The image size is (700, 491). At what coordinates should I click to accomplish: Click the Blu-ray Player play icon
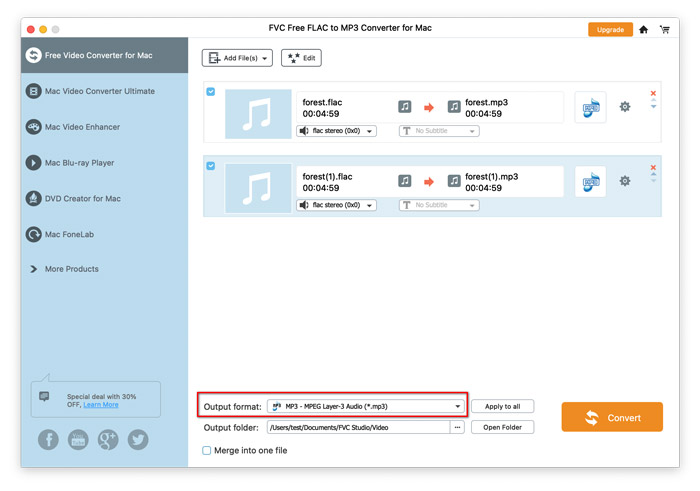click(x=33, y=162)
